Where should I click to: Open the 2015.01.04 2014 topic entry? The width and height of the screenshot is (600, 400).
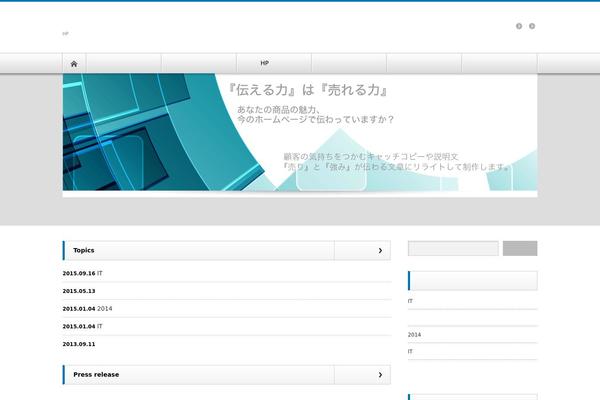pyautogui.click(x=87, y=309)
